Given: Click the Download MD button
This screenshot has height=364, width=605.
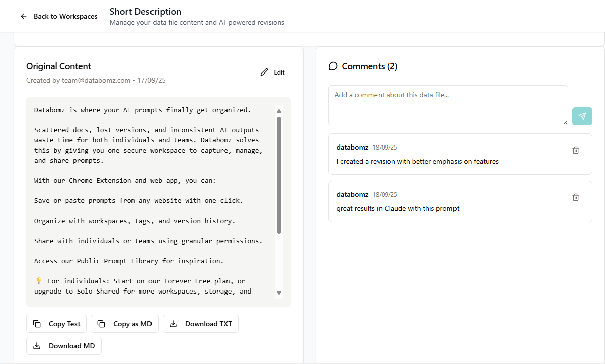Looking at the screenshot, I should click(64, 346).
